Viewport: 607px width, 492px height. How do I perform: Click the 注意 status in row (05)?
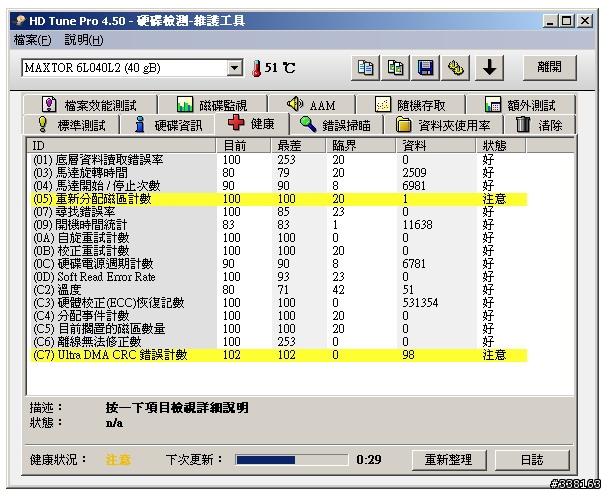click(494, 199)
